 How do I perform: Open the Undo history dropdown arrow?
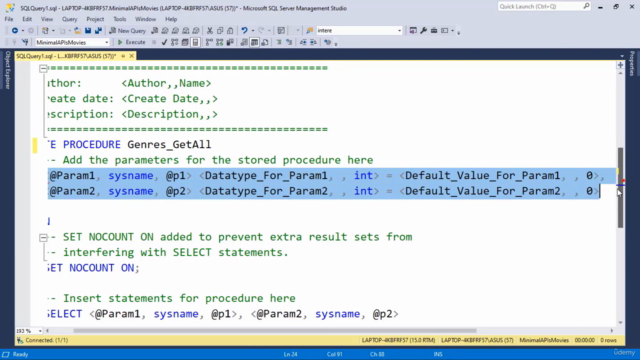coord(253,31)
